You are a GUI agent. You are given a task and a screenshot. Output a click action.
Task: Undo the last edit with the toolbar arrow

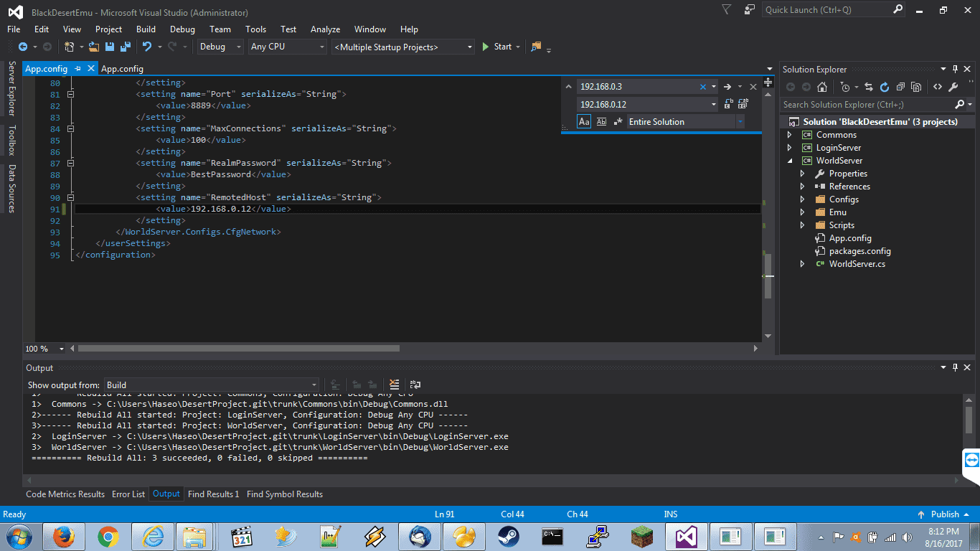tap(147, 47)
